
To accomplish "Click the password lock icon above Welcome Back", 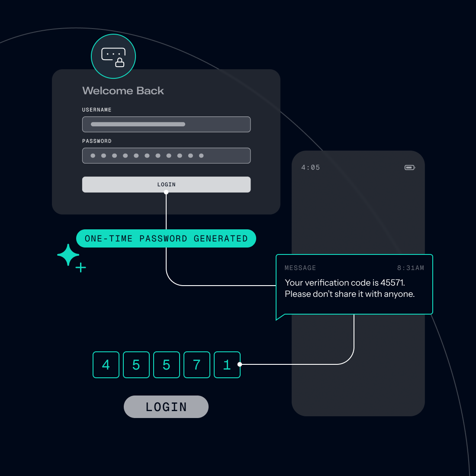I will tap(113, 57).
